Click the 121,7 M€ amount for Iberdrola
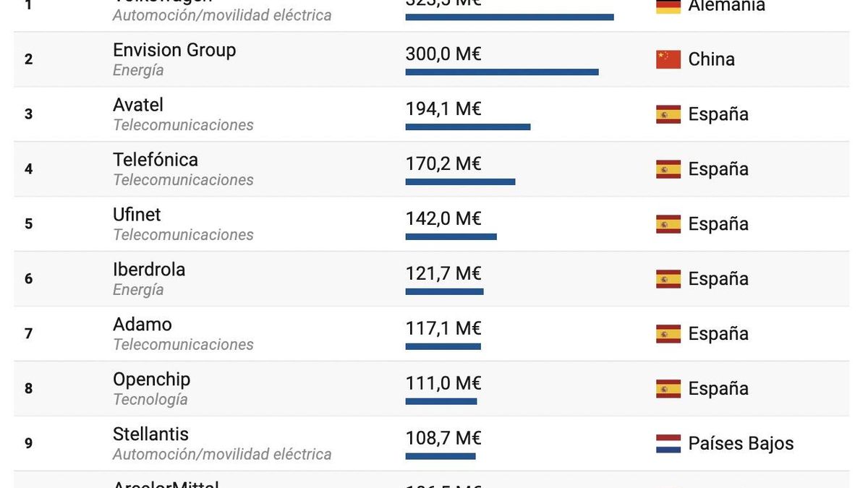 point(443,274)
